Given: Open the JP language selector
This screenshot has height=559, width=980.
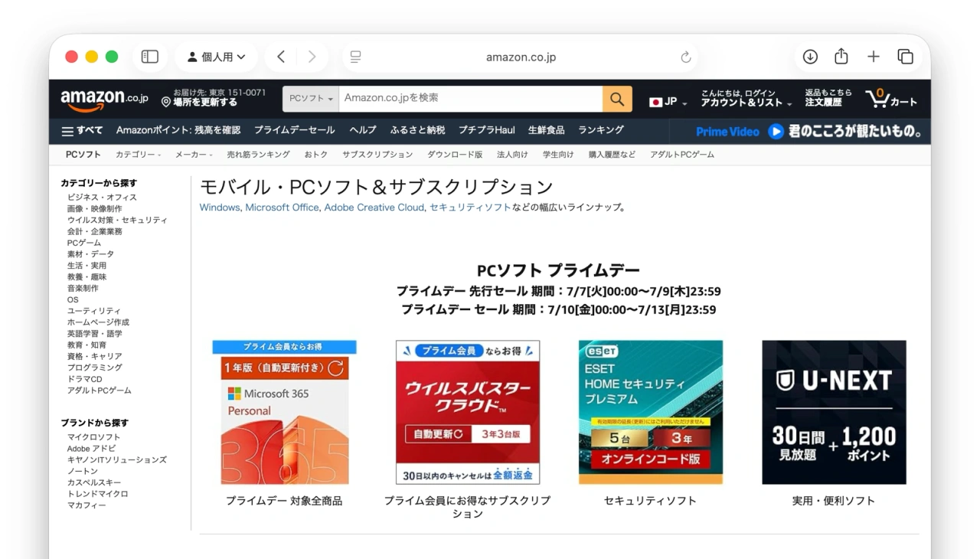Looking at the screenshot, I should [668, 102].
